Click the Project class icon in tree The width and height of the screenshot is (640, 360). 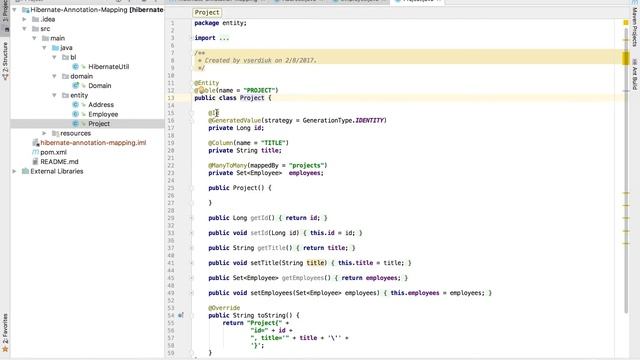[x=76, y=123]
